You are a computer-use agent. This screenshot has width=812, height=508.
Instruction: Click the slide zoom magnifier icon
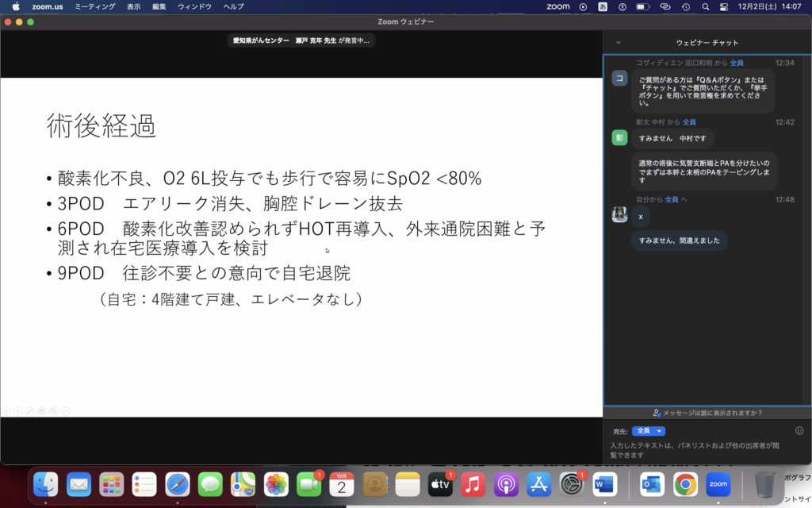tap(53, 411)
